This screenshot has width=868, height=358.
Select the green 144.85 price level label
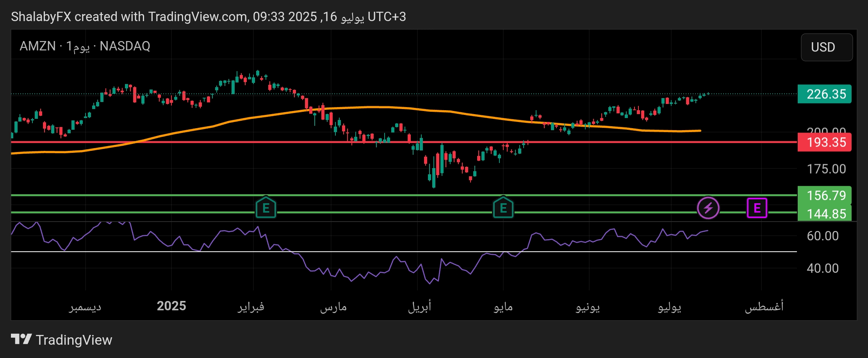click(x=824, y=213)
